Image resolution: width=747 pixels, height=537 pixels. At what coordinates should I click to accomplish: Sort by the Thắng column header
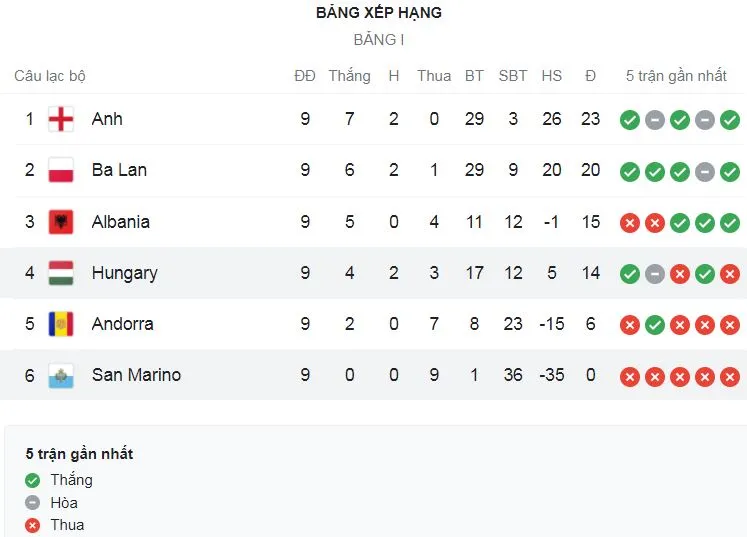point(349,76)
